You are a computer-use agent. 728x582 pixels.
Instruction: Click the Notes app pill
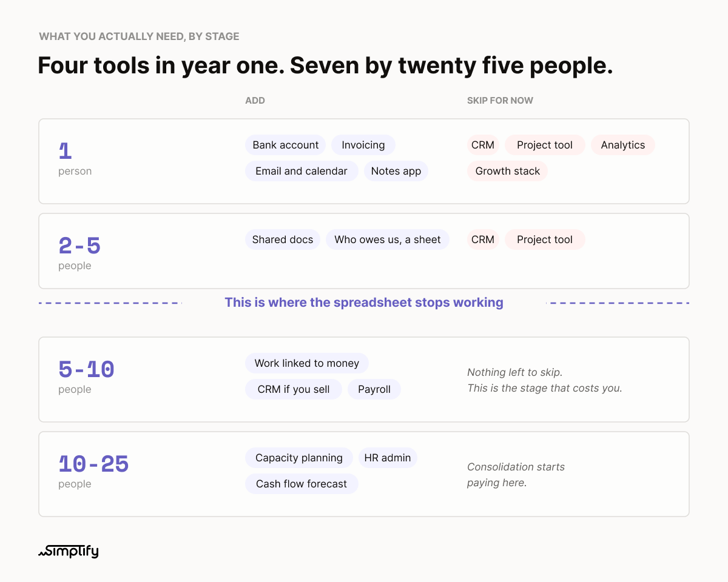click(396, 171)
